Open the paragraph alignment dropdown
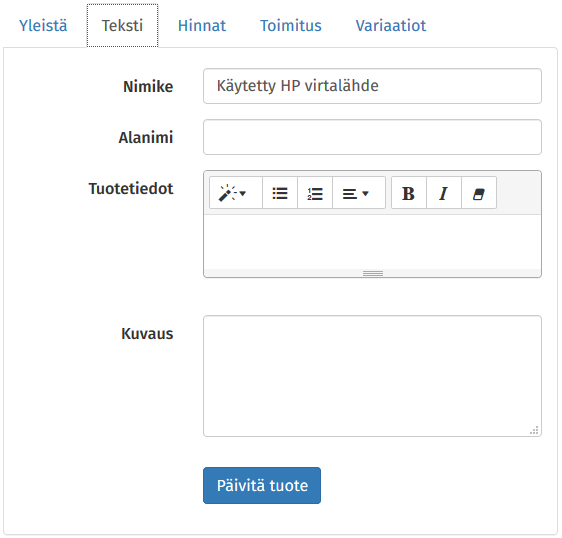The image size is (562, 538). coord(359,193)
